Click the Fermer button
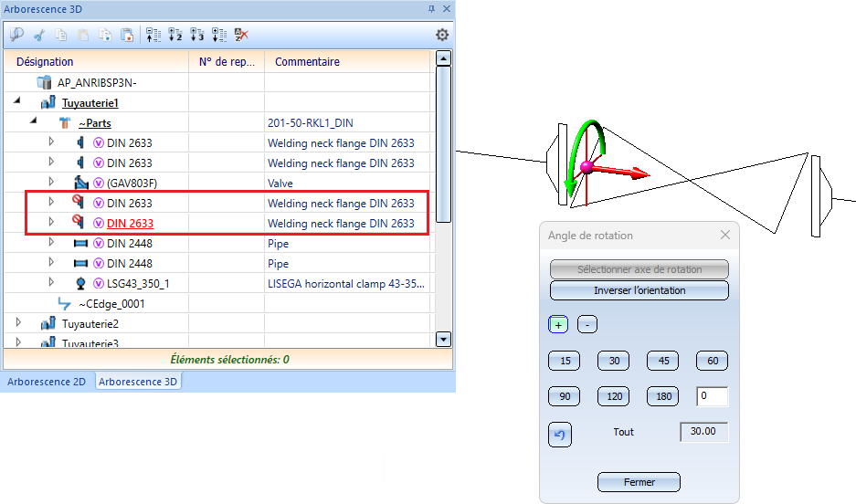 coord(639,482)
